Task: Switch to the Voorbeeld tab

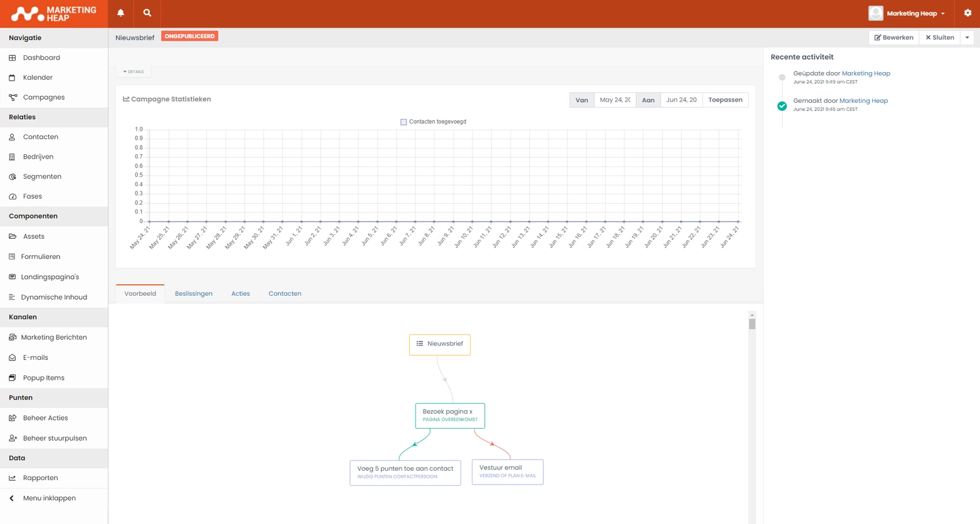Action: (x=140, y=293)
